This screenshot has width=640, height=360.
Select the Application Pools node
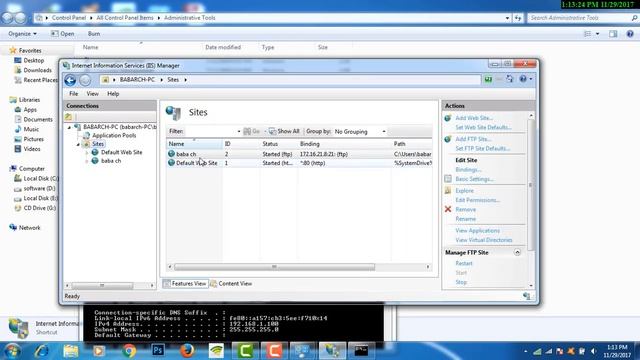114,136
